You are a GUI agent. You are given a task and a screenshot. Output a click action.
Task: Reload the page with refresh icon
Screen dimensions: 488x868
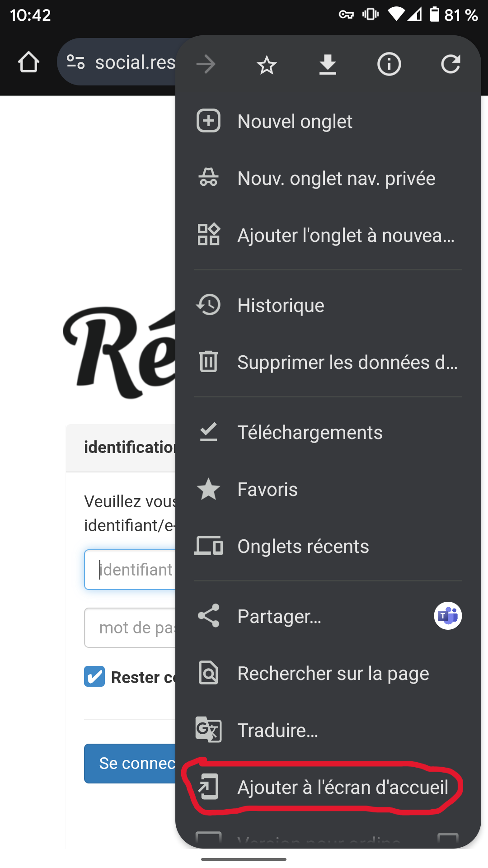450,64
